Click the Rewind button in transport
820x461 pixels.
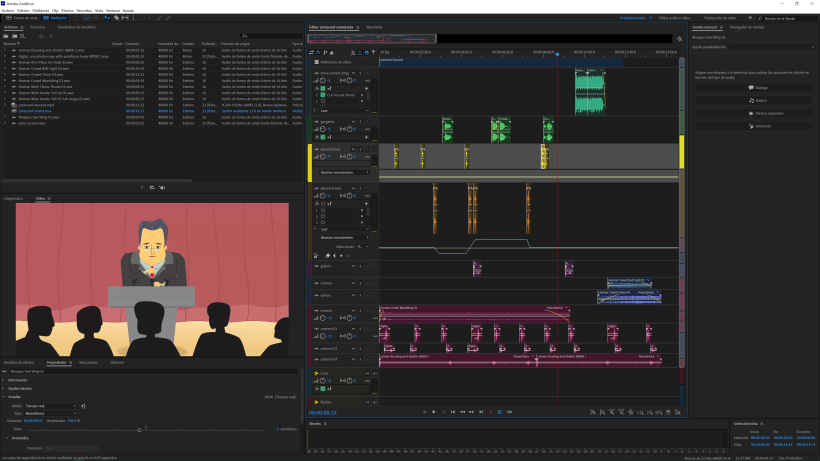(x=462, y=412)
